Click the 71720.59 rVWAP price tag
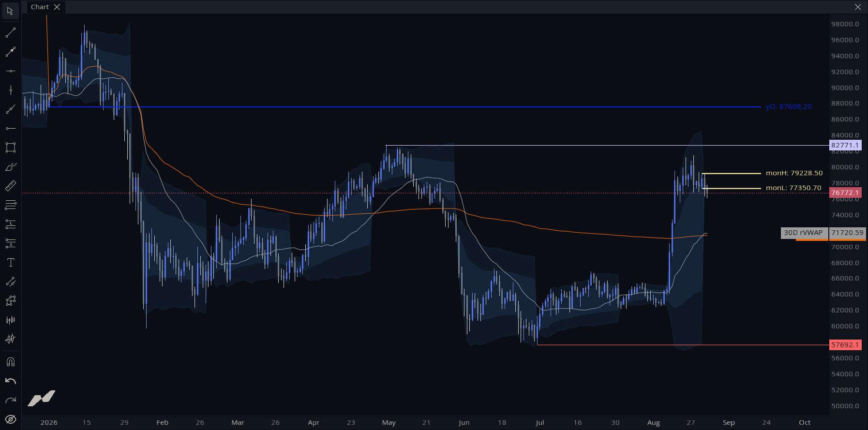This screenshot has width=868, height=430. [x=847, y=233]
